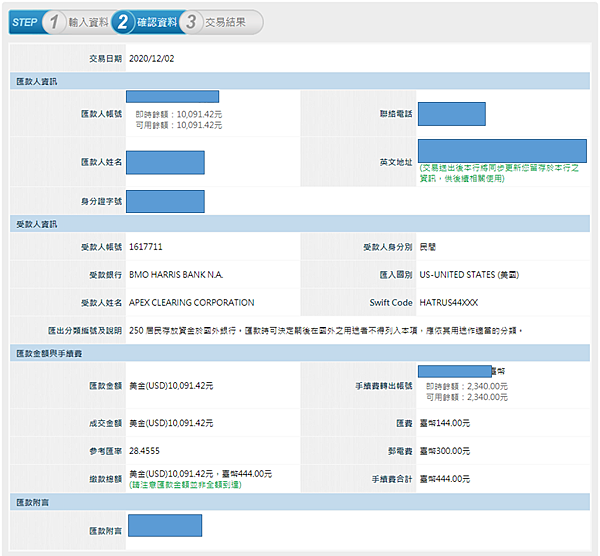Image resolution: width=600 pixels, height=556 pixels.
Task: Click the redacted 匯款附言 field at bottom
Action: [x=165, y=525]
